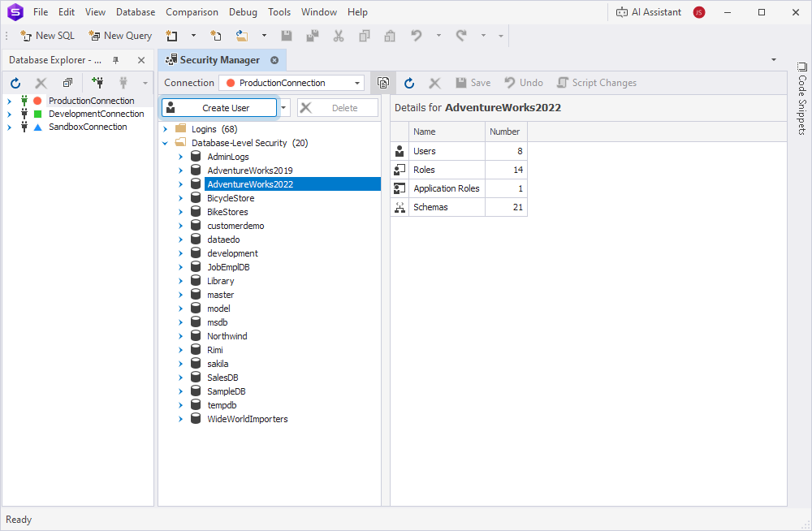812x531 pixels.
Task: Open the ProductionConnection connection dropdown
Action: click(x=356, y=82)
